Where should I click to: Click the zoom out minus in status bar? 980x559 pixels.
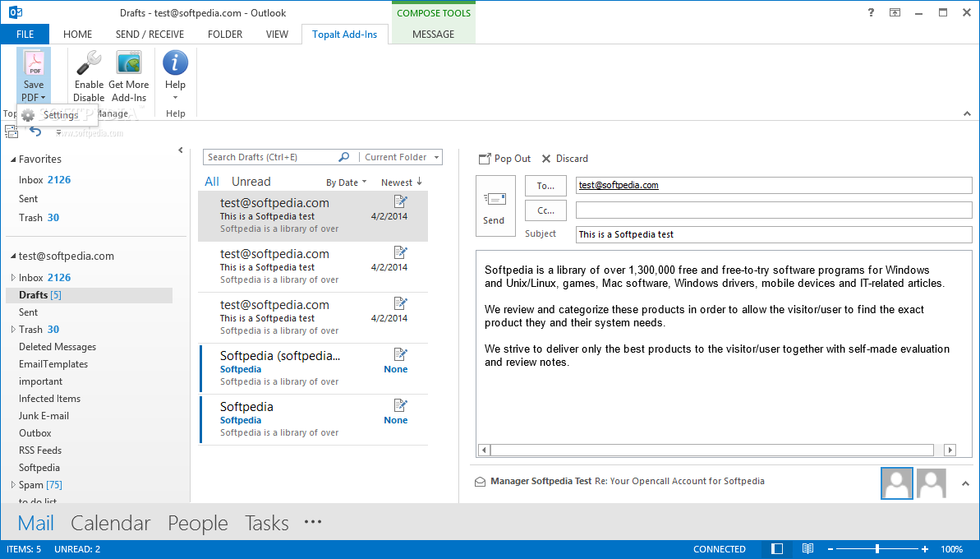tap(830, 549)
